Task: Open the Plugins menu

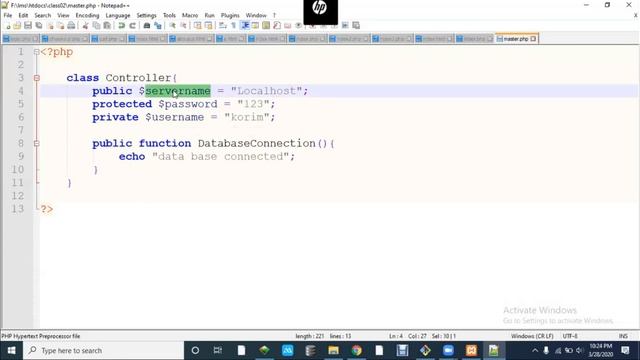Action: [x=230, y=16]
